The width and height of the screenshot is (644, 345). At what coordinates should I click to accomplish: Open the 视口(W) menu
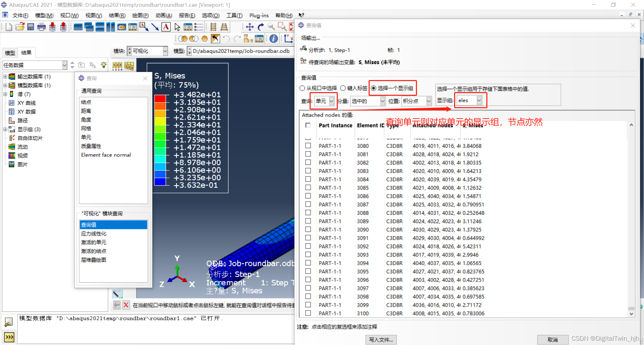69,15
